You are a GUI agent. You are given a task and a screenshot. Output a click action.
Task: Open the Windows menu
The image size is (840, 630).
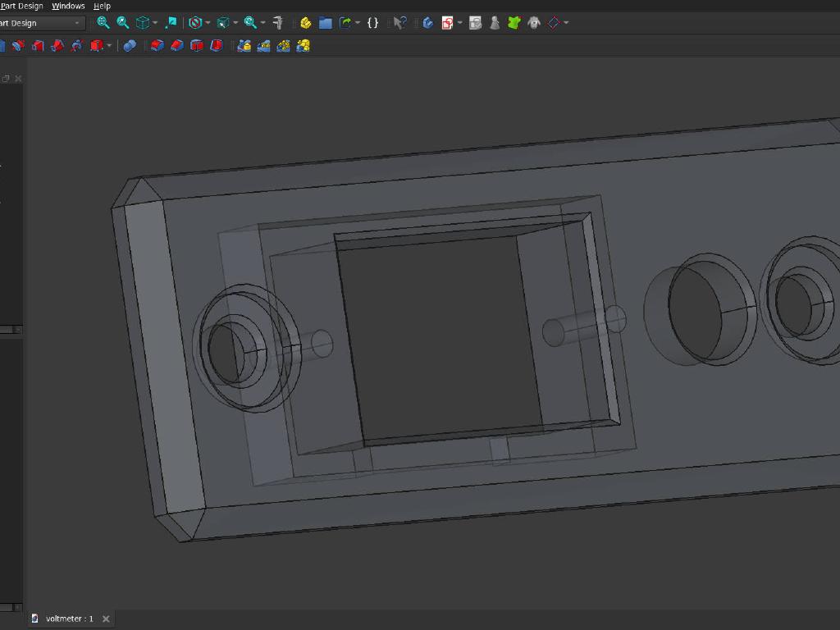coord(69,6)
